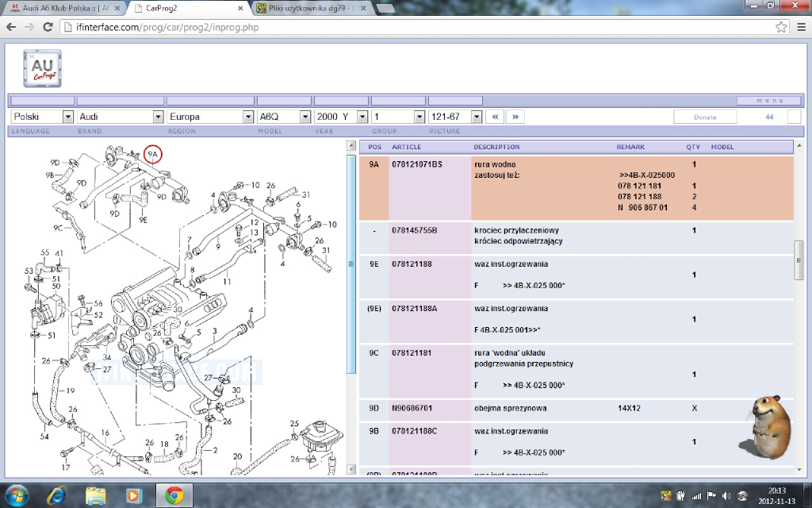Click article number 078121188C
812x508 pixels.
[x=414, y=431]
